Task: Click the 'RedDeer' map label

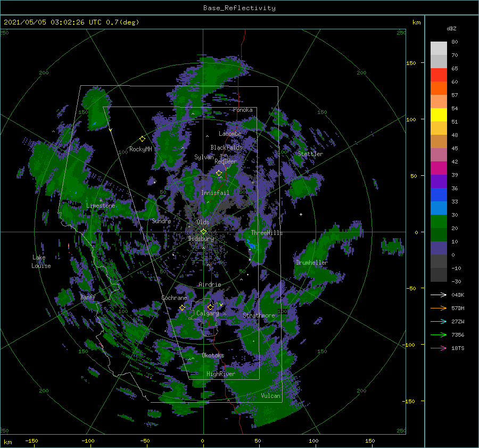Action: pyautogui.click(x=226, y=161)
